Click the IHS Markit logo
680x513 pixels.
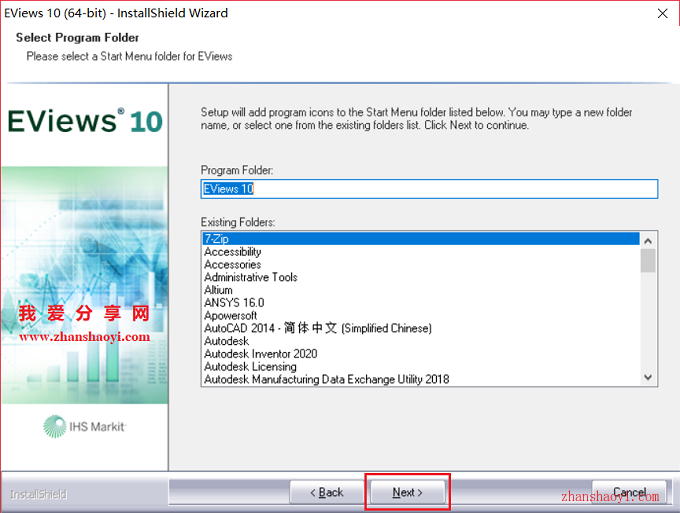85,427
